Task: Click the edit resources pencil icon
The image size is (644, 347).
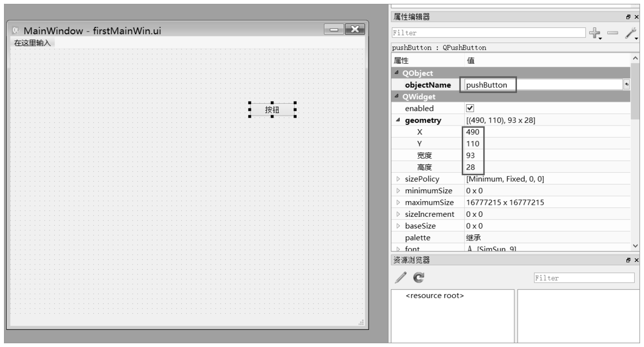Action: pos(401,278)
